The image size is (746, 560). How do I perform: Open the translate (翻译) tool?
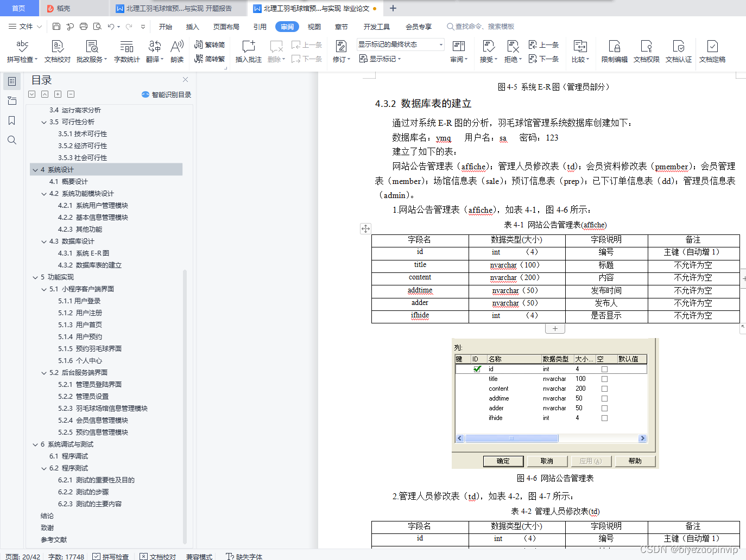[155, 52]
